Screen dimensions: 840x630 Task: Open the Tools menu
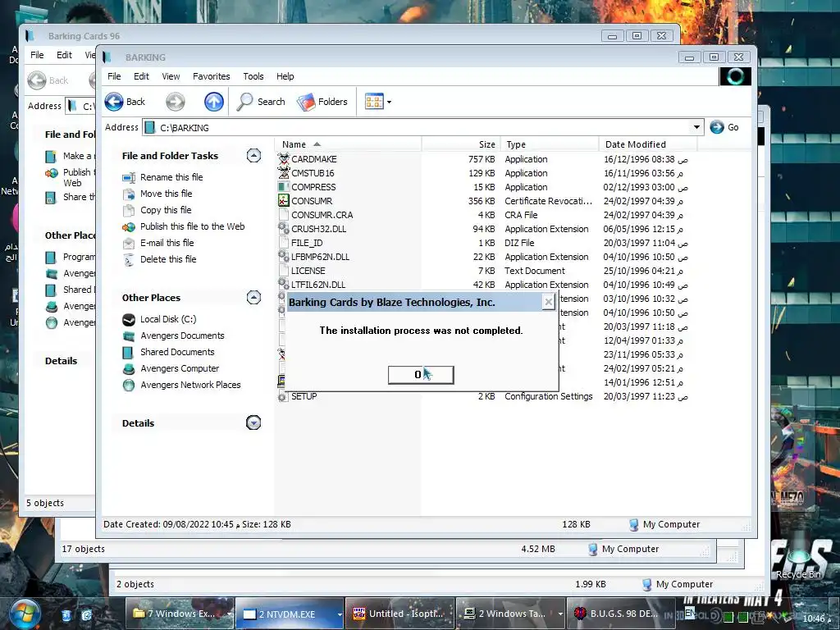(253, 76)
